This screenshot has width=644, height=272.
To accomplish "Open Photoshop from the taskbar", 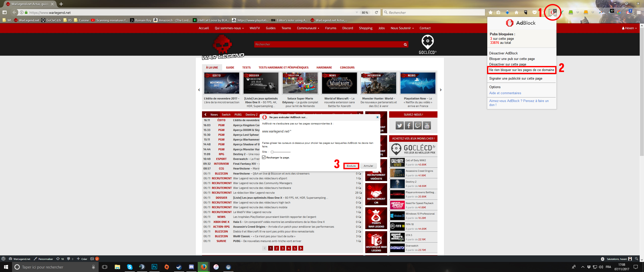I will pyautogui.click(x=154, y=267).
